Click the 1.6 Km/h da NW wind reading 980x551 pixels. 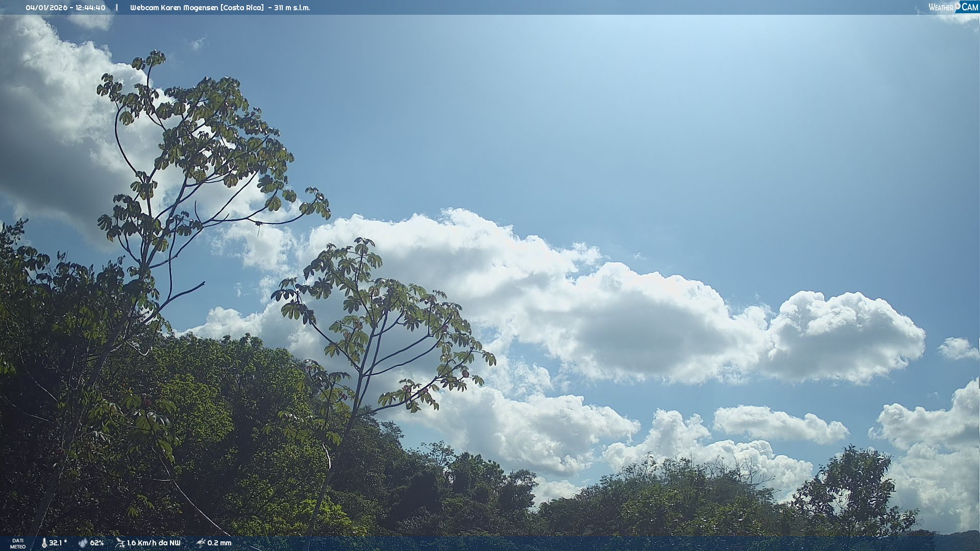click(x=154, y=543)
